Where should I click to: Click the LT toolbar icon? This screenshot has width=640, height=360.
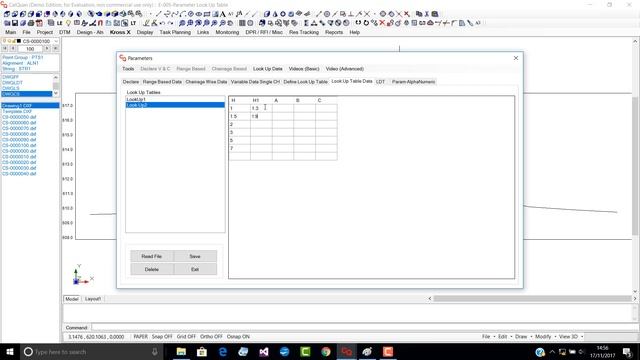tap(133, 23)
